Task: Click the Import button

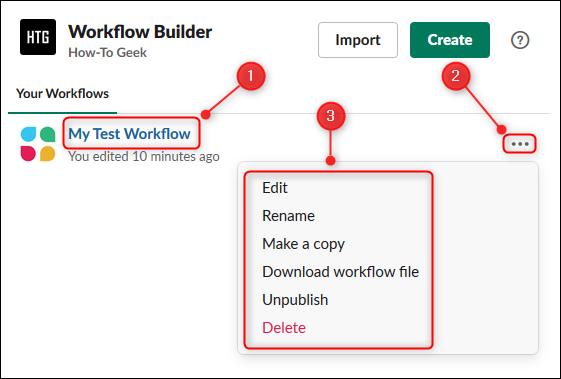Action: (358, 40)
